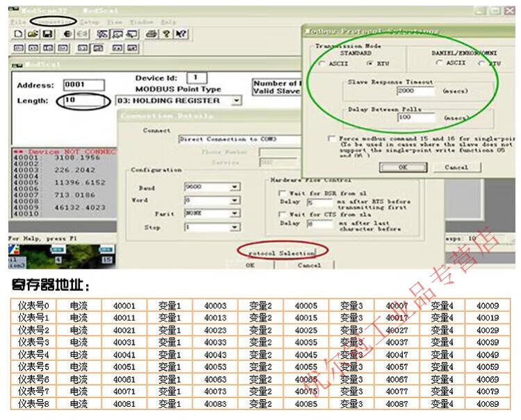Choose standard ASCII transmission mode

click(x=322, y=63)
